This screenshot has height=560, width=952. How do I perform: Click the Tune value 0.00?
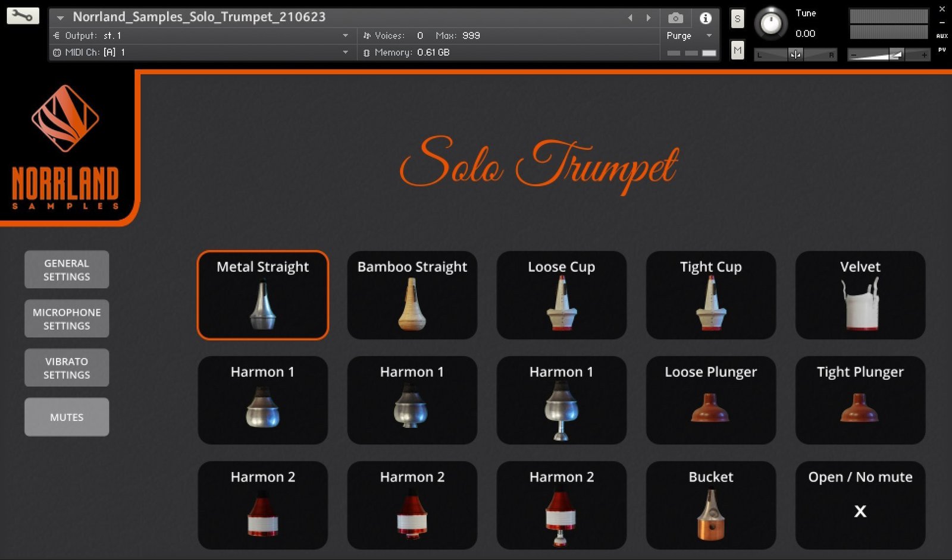point(805,34)
